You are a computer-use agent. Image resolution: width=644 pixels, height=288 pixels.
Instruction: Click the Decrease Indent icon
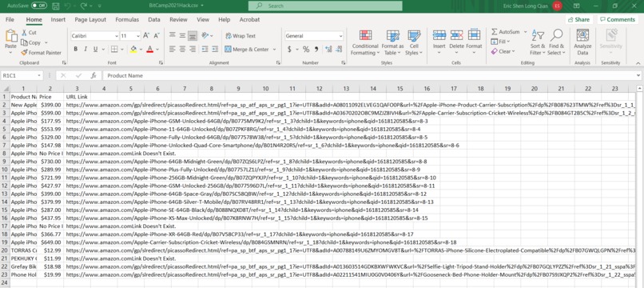pyautogui.click(x=205, y=50)
